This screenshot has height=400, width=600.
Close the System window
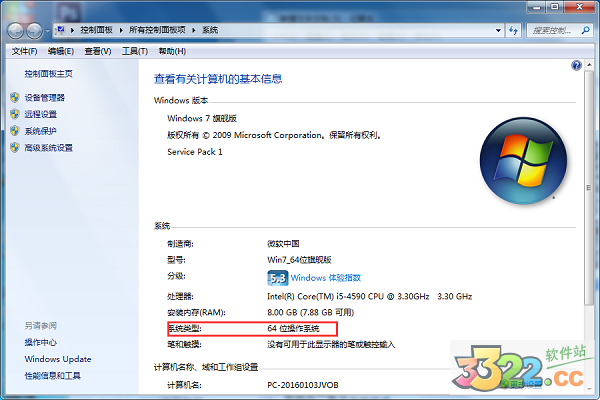click(x=579, y=7)
